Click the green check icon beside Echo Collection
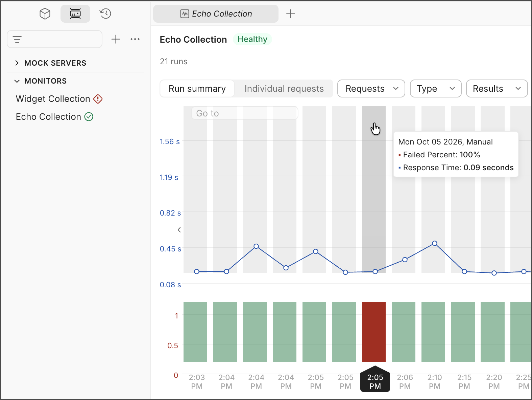Viewport: 532px width, 400px height. (x=89, y=117)
